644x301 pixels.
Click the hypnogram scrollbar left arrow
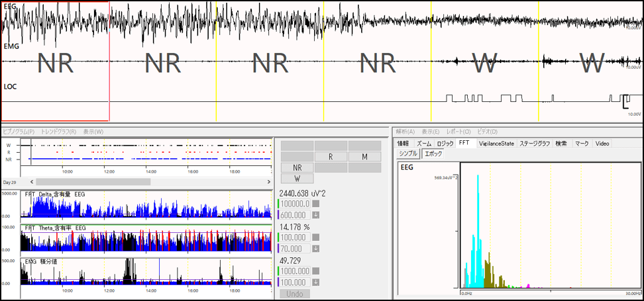tap(30, 181)
